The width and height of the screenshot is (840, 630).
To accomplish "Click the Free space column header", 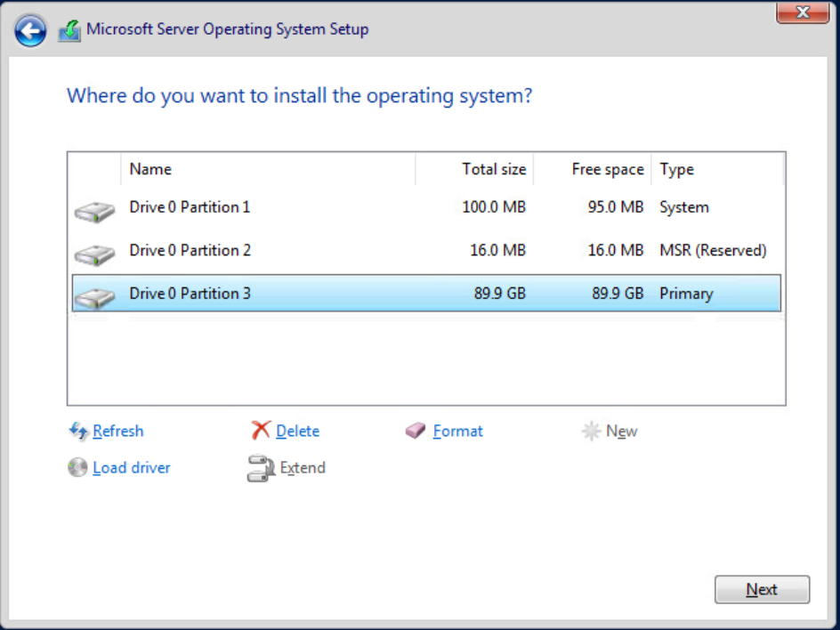I will pos(592,169).
